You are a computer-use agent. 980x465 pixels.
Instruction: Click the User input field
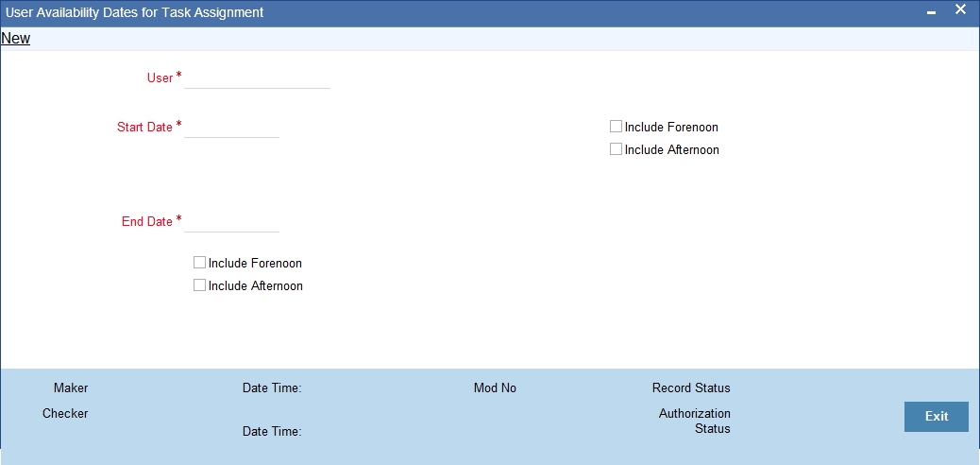coord(257,78)
